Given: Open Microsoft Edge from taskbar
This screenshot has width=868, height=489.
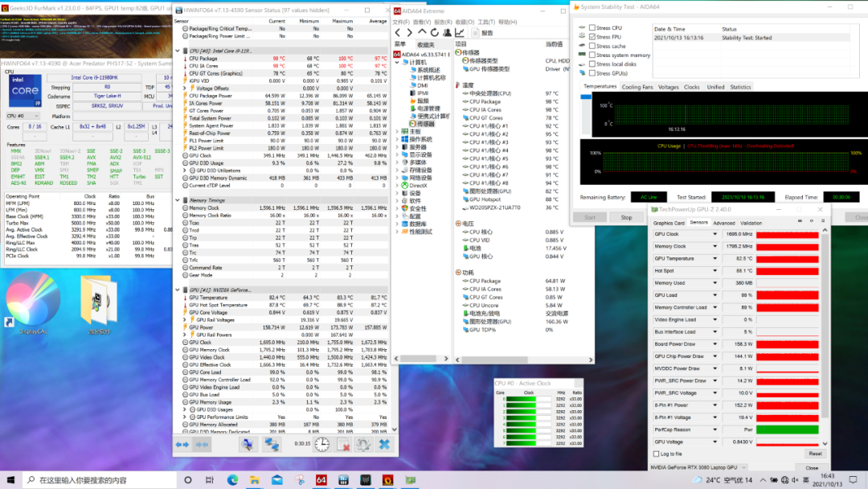Looking at the screenshot, I should pyautogui.click(x=232, y=480).
